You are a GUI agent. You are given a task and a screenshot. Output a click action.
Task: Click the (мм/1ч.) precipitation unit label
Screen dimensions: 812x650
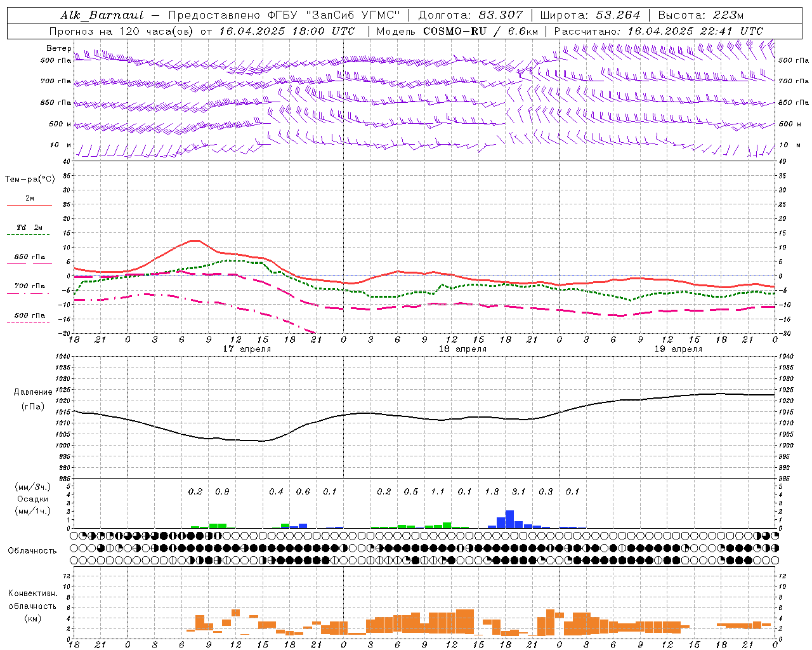(32, 511)
